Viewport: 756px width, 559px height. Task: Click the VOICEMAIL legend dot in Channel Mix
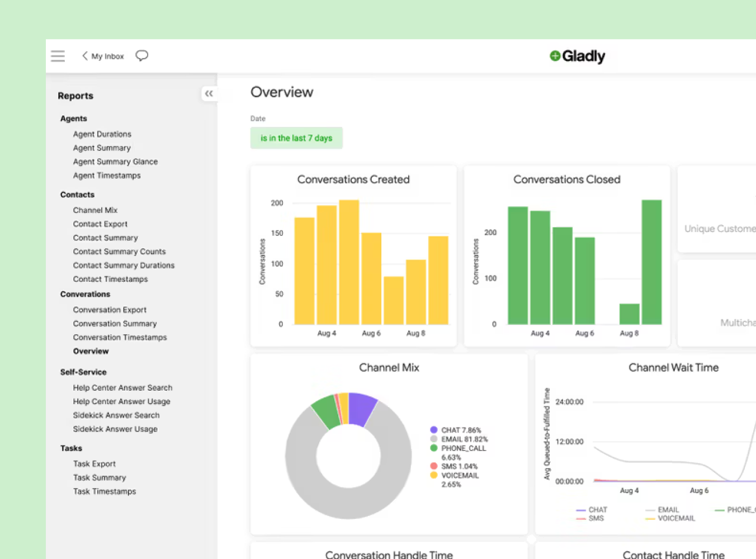pos(433,475)
